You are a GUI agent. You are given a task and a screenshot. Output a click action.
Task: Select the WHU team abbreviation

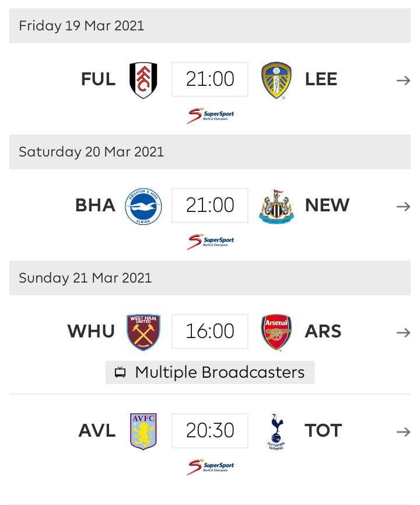coord(92,332)
